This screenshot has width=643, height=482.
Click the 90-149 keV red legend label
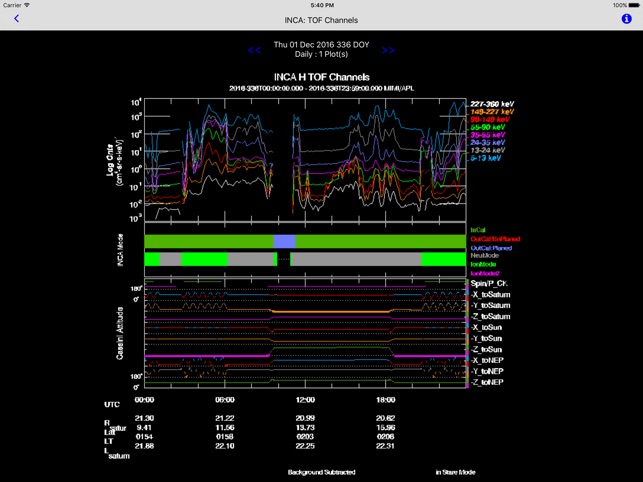coord(492,117)
